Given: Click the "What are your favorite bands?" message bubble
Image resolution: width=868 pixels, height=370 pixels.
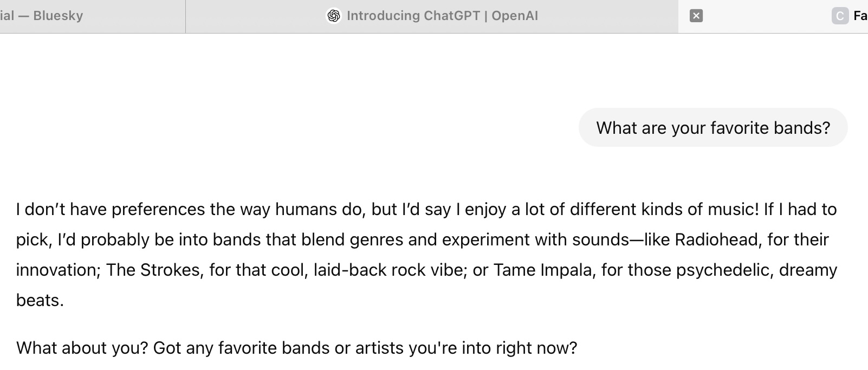Looking at the screenshot, I should coord(712,128).
